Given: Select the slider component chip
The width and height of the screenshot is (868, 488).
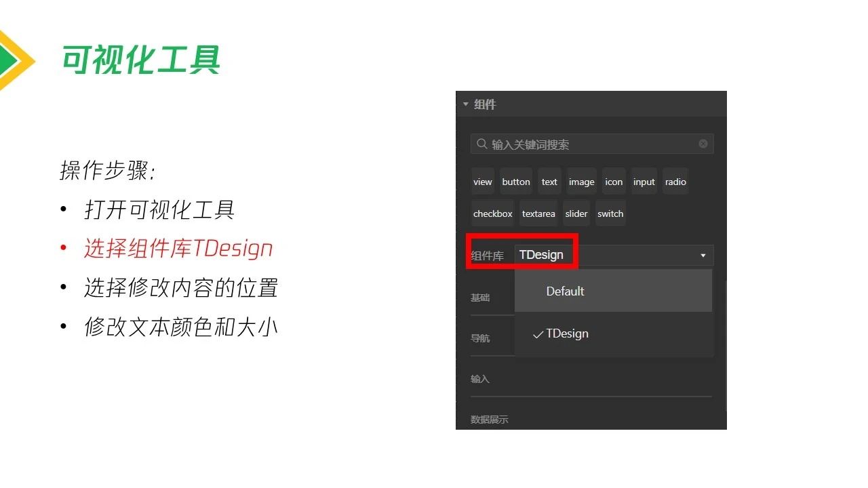Looking at the screenshot, I should coord(576,213).
